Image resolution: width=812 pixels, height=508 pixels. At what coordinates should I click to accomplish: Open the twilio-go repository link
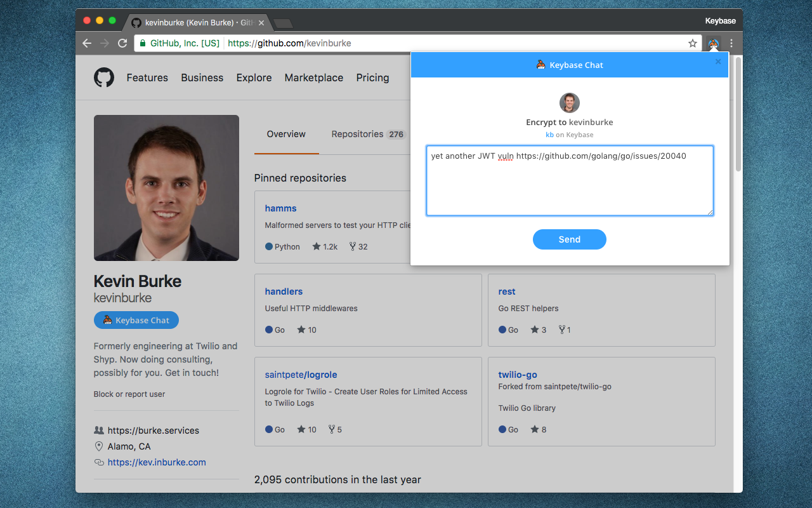pos(518,375)
